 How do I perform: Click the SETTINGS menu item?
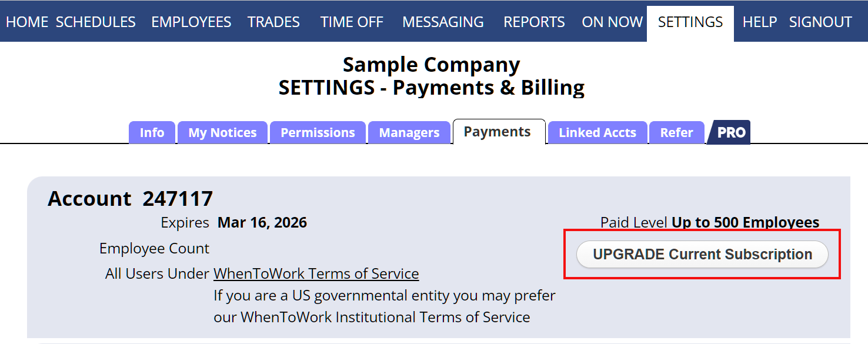coord(690,22)
